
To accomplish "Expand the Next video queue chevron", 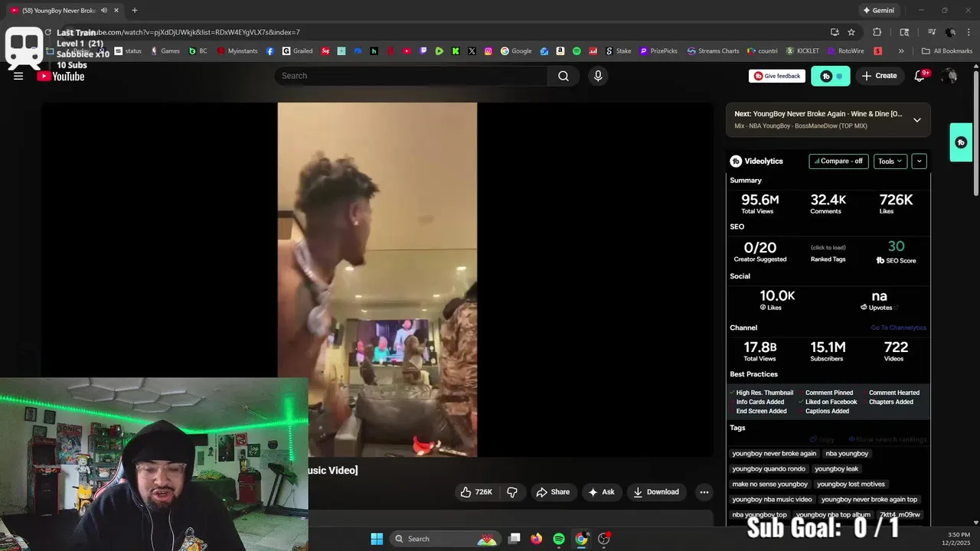I will click(917, 119).
